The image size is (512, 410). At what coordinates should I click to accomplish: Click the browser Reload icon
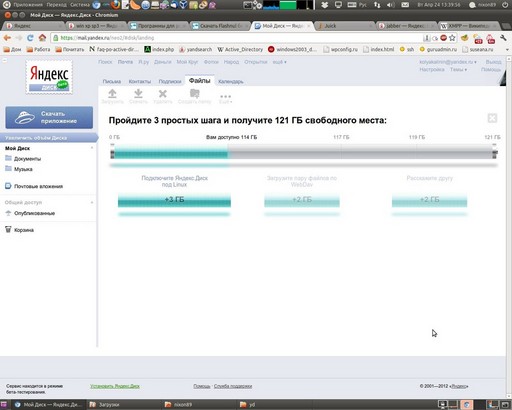30,38
